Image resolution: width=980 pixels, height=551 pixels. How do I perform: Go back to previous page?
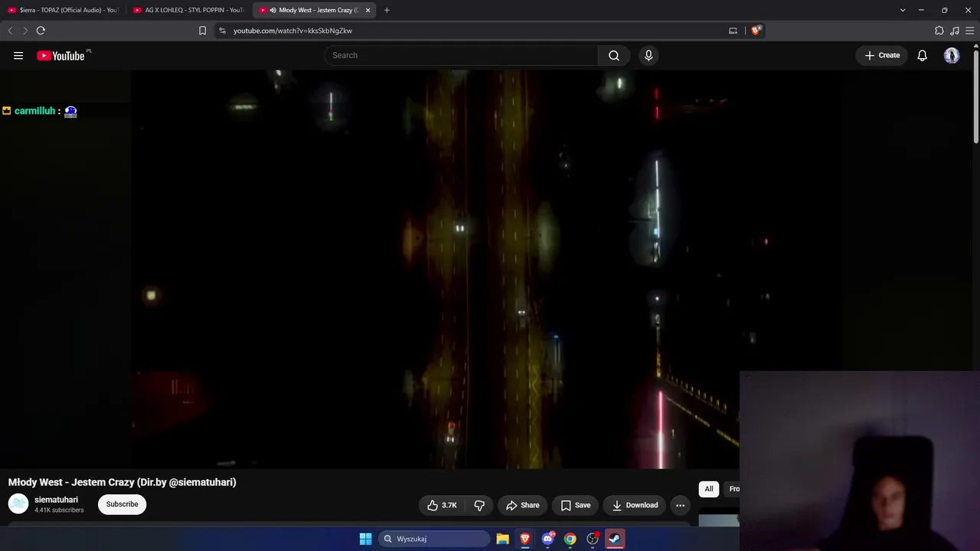10,31
